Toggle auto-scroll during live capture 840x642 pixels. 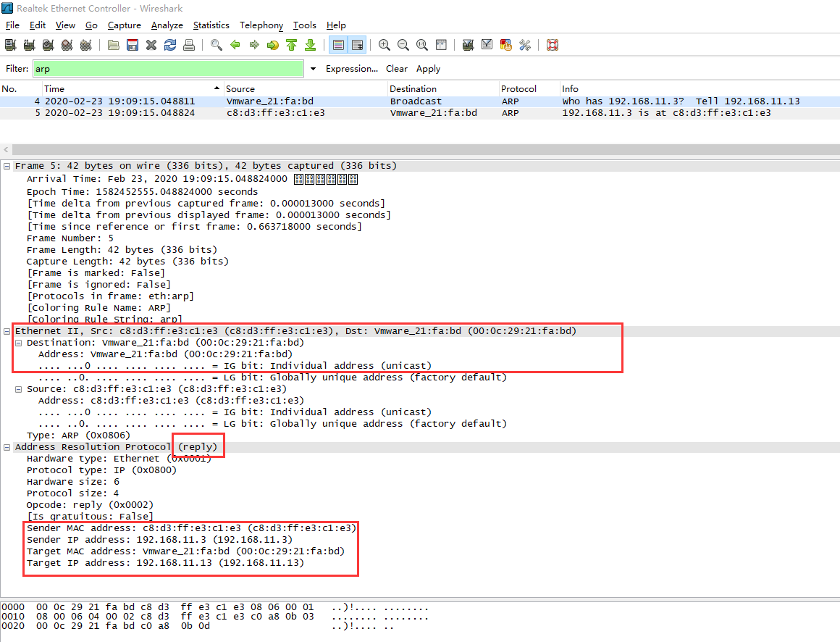coord(356,44)
